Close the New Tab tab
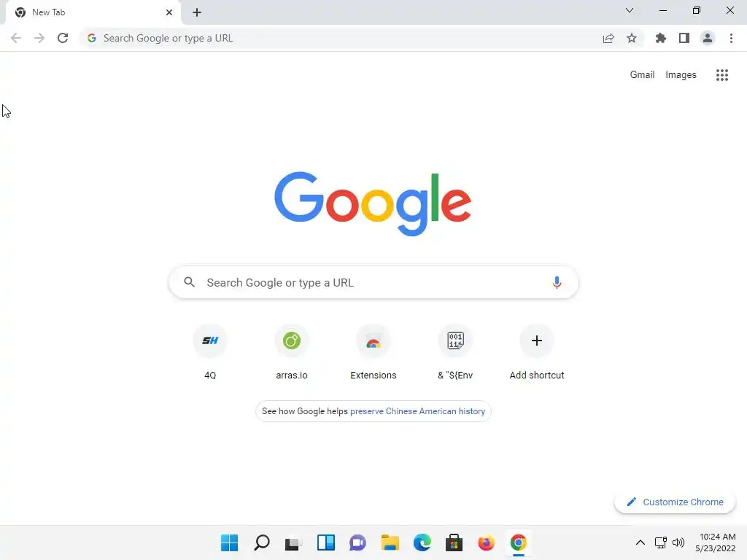Image resolution: width=747 pixels, height=560 pixels. tap(169, 12)
